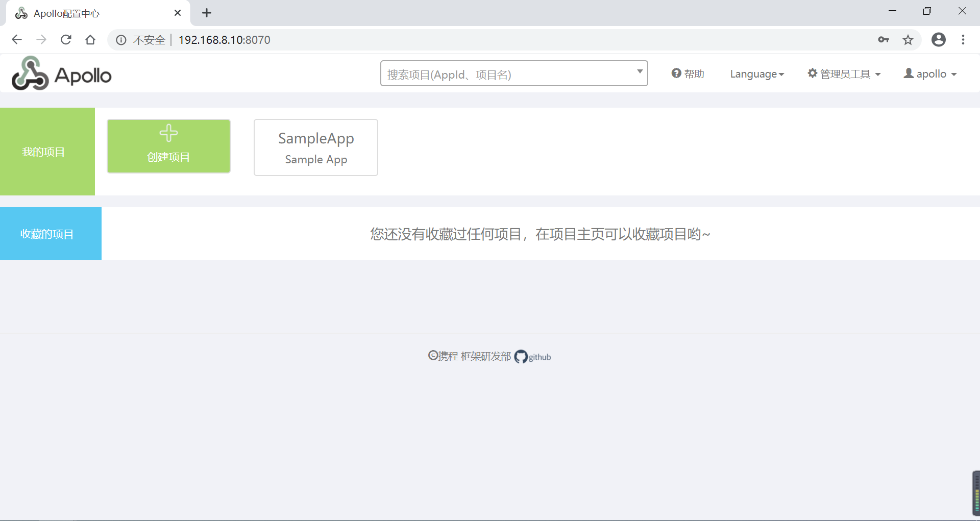This screenshot has width=980, height=521.
Task: Open the Language dropdown
Action: point(757,73)
